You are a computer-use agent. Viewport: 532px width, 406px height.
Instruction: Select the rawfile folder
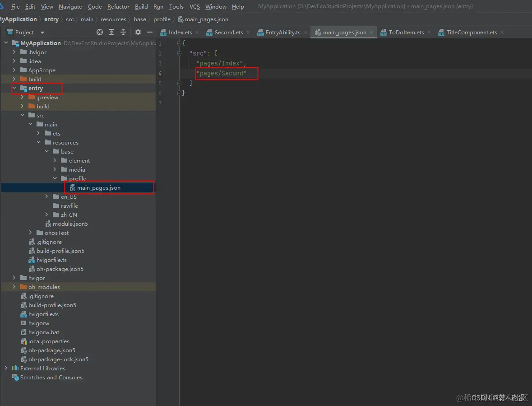tap(69, 206)
